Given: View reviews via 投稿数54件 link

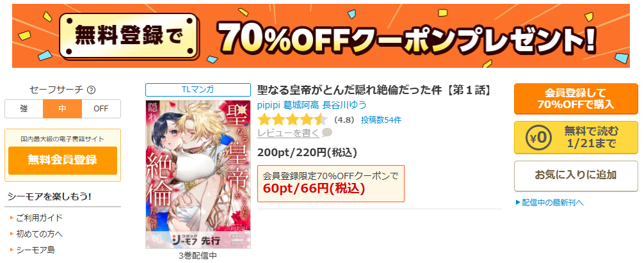Looking at the screenshot, I should click(x=381, y=120).
